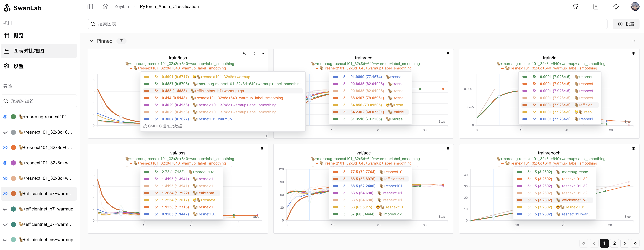Screen dimensions: 644x250
Task: Collapse the Pinned section chevron
Action: click(91, 41)
